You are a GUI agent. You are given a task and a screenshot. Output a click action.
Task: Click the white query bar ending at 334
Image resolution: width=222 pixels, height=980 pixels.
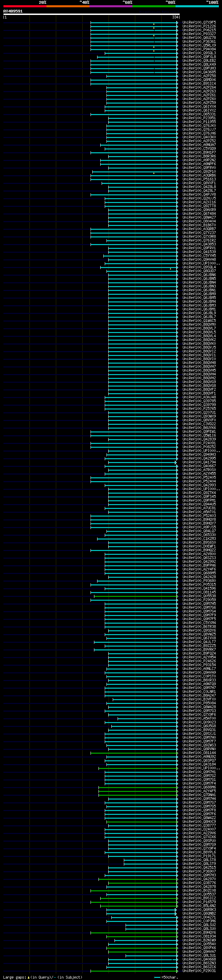92,15
